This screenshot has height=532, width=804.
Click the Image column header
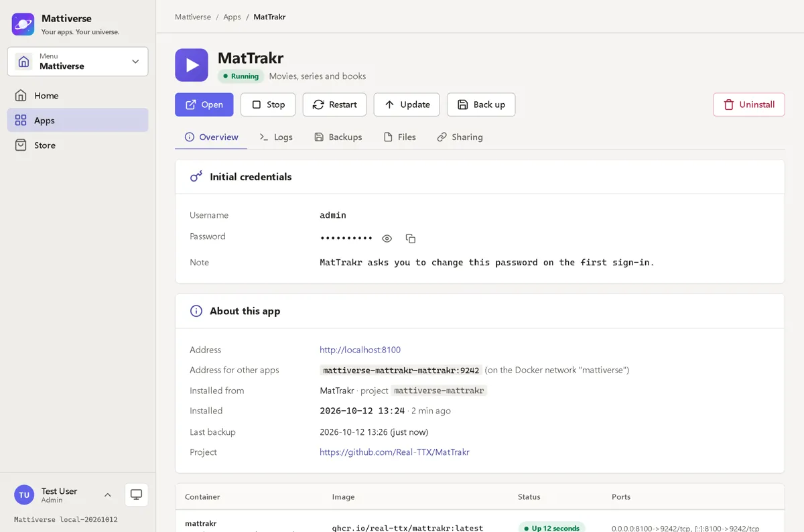(x=343, y=497)
